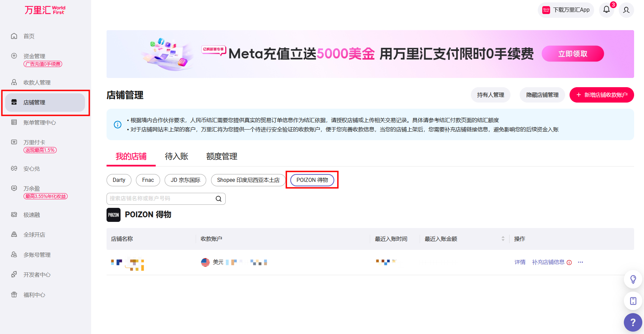
Task: Select the Shopee 印度尼西亚本土店 filter chip
Action: [x=248, y=180]
